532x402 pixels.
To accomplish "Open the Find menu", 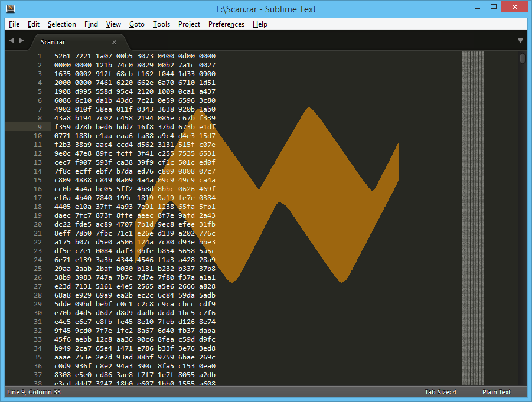I will [91, 24].
